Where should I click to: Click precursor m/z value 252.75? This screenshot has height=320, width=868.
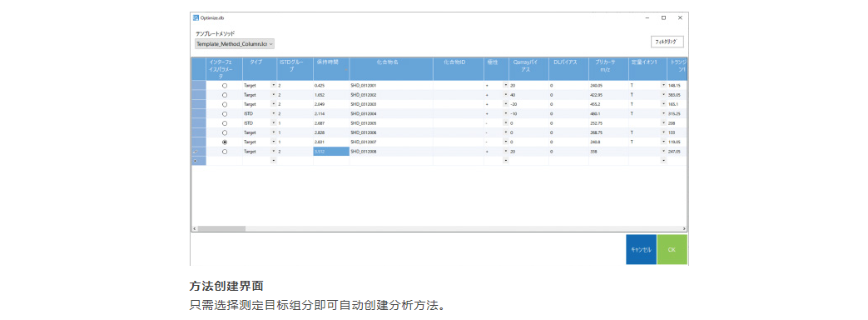click(597, 123)
